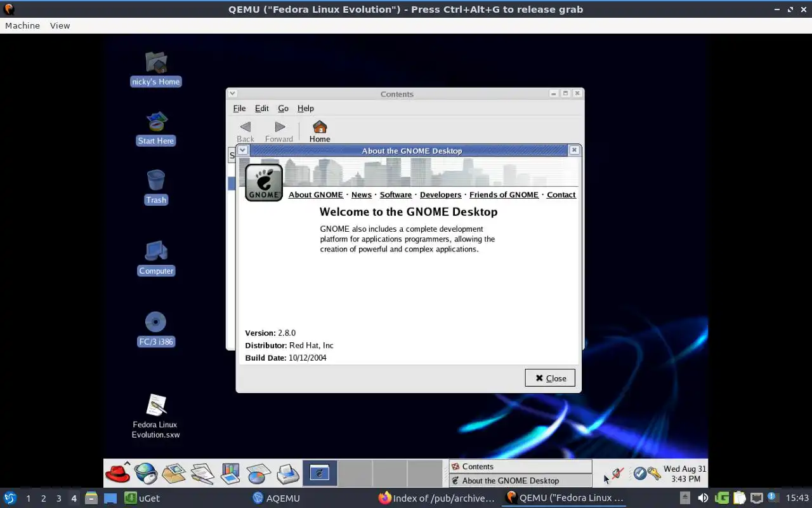The width and height of the screenshot is (812, 508).
Task: Open Contents window menu arrow
Action: [x=233, y=93]
